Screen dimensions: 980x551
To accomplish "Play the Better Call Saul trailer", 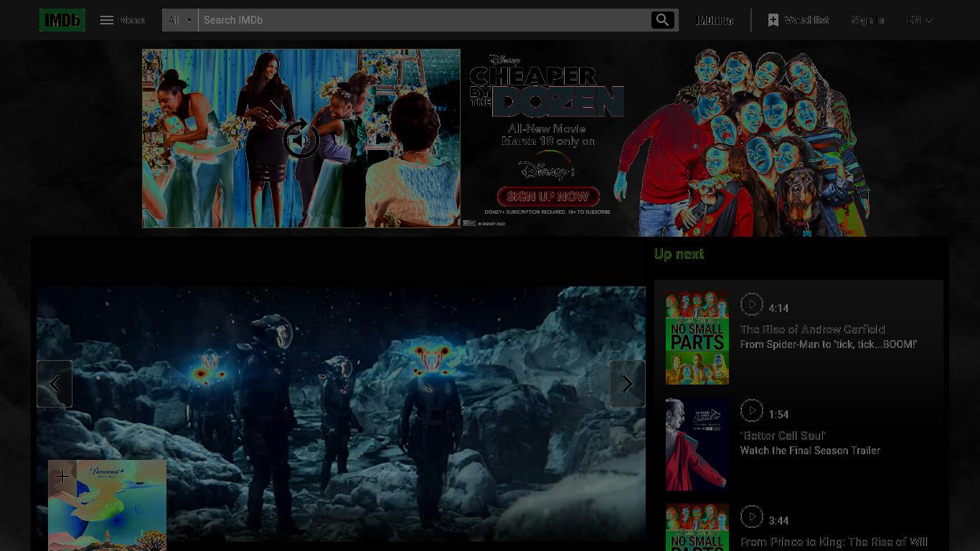I will pos(751,410).
